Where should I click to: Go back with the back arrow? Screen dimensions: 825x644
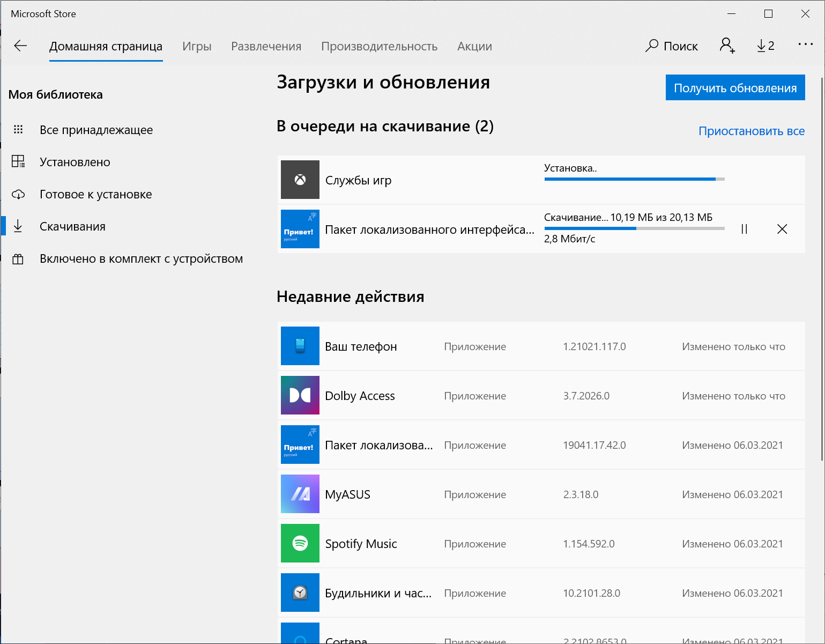[x=20, y=46]
